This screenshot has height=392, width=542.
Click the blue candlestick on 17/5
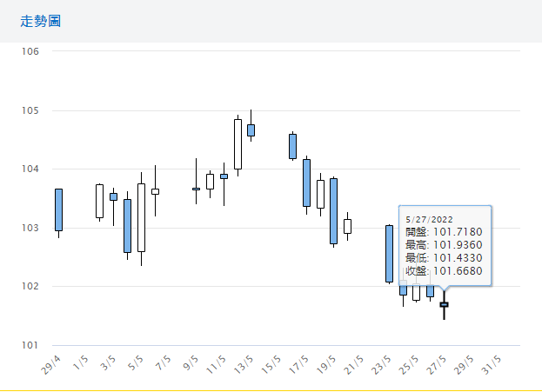pos(306,183)
